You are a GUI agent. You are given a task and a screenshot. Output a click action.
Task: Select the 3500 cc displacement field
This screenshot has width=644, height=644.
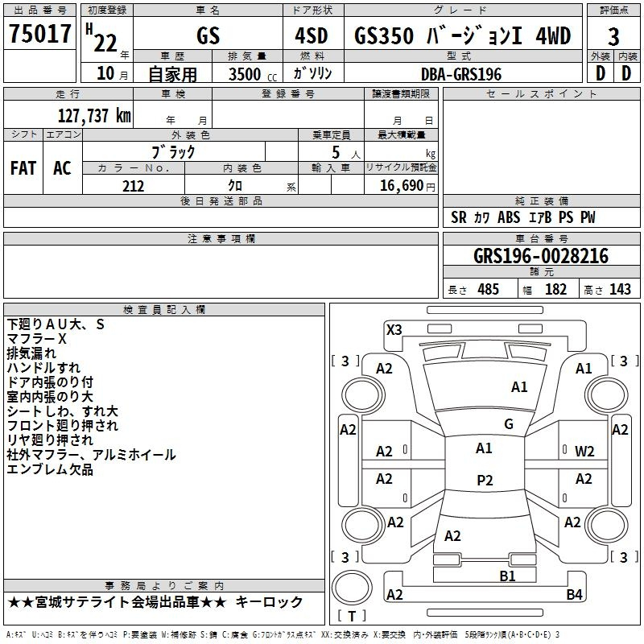246,74
